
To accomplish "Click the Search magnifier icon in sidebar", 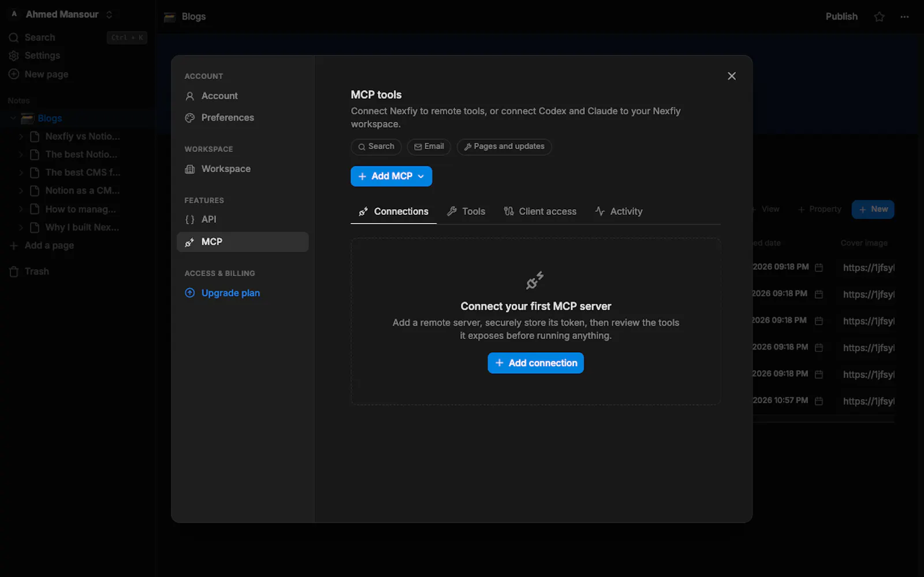I will (x=13, y=38).
